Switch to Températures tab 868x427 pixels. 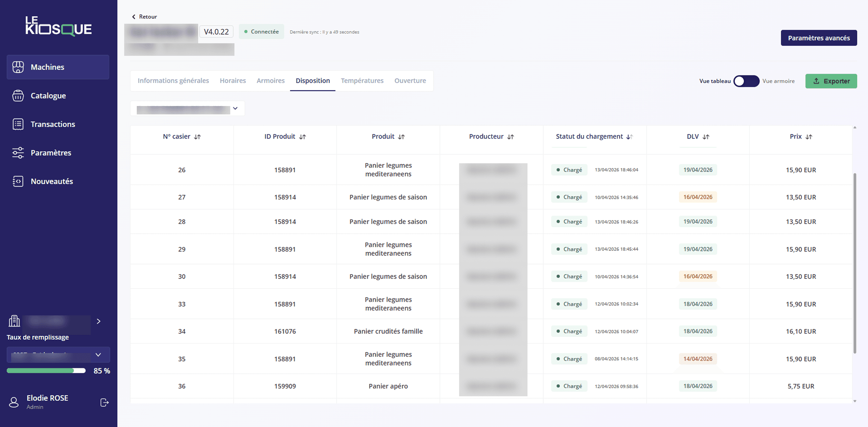tap(362, 81)
